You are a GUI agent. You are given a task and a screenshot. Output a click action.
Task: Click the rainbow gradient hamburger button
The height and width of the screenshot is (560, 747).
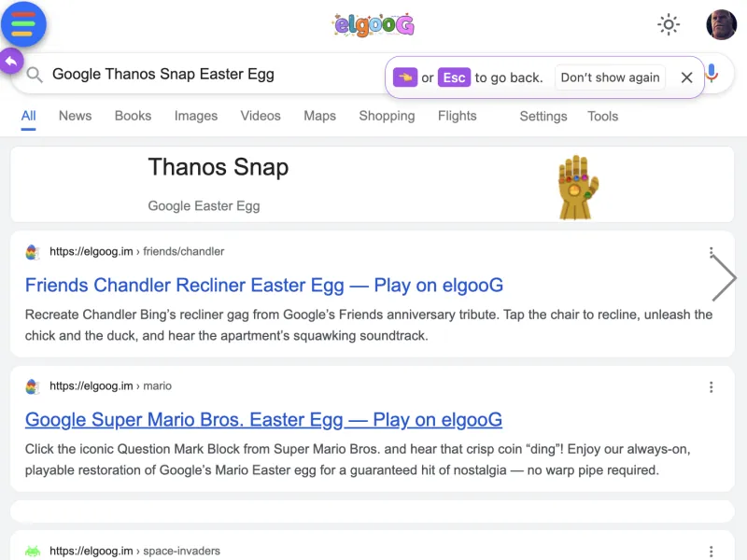point(23,24)
